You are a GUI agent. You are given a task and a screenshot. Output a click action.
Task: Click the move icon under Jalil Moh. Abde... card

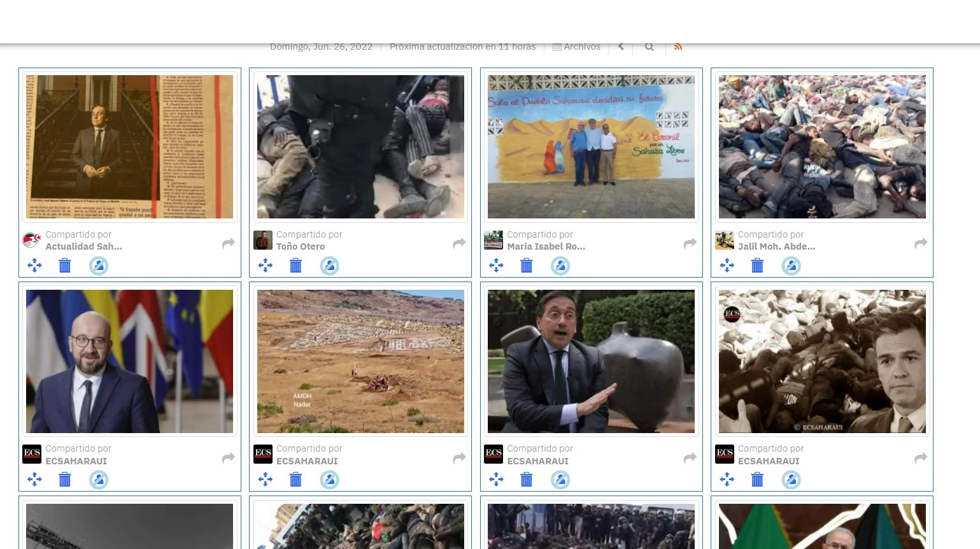[x=727, y=266]
